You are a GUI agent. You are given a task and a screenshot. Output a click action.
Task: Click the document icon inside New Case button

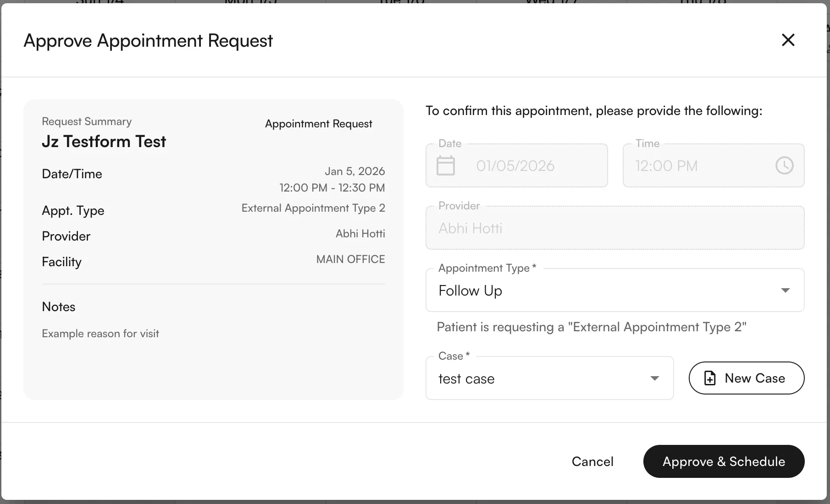(x=709, y=378)
